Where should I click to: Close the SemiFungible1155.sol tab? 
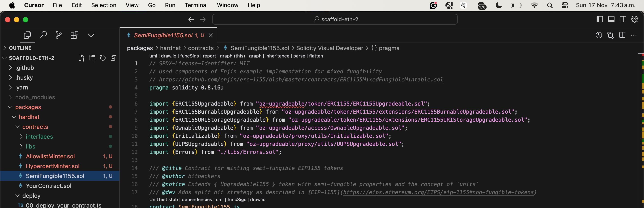coord(210,35)
